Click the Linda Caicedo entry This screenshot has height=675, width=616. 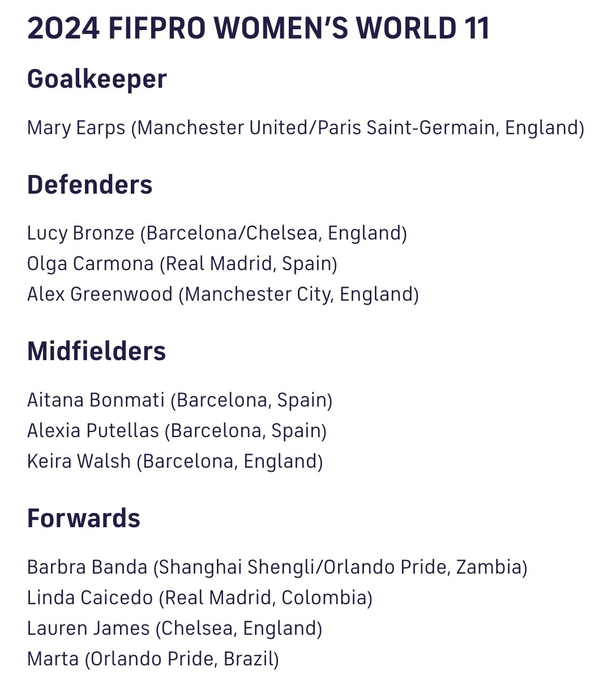click(200, 597)
